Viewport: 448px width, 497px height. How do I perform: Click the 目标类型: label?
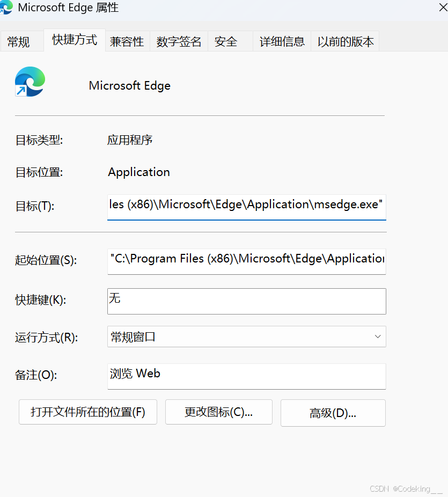click(39, 140)
